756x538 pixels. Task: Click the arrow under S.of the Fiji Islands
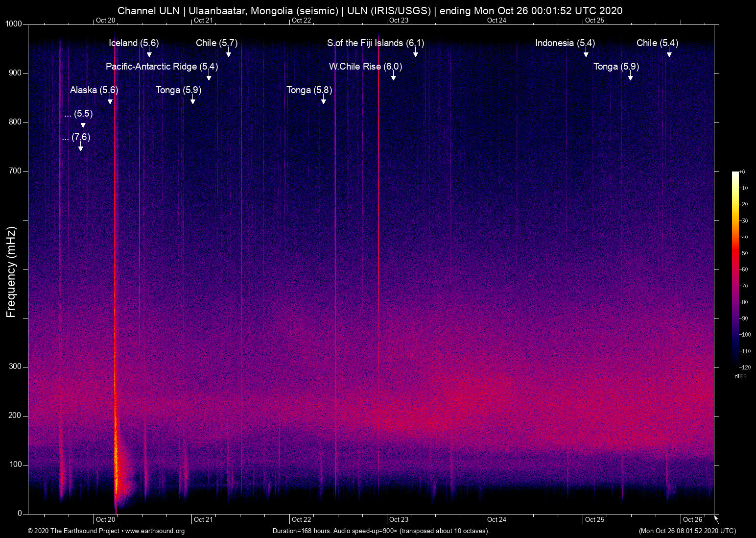416,53
